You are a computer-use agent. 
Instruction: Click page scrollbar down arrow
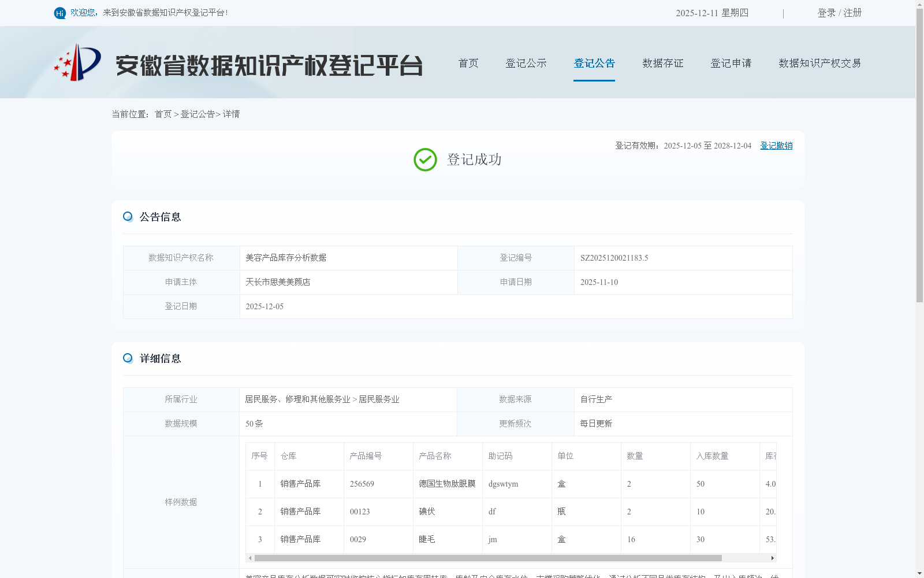919,573
